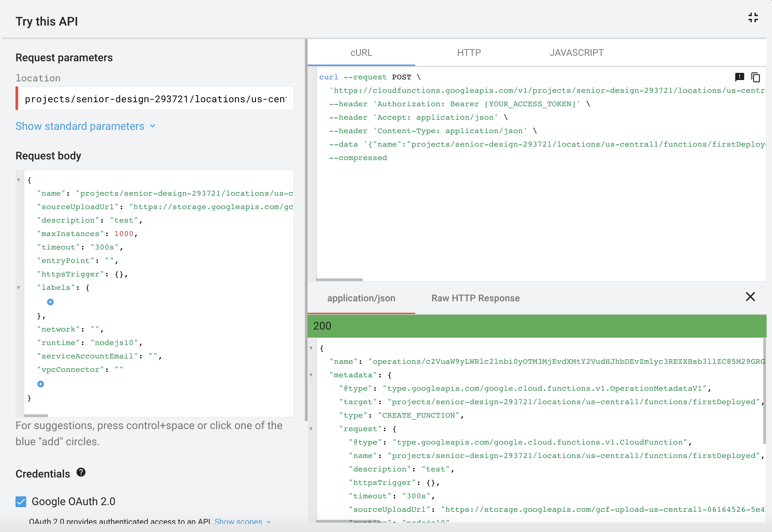Switch to the HTTP code tab
This screenshot has width=772, height=532.
click(x=469, y=53)
